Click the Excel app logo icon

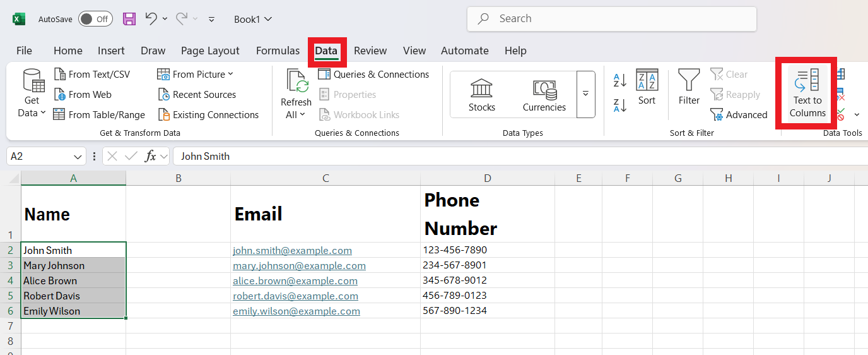coord(19,19)
